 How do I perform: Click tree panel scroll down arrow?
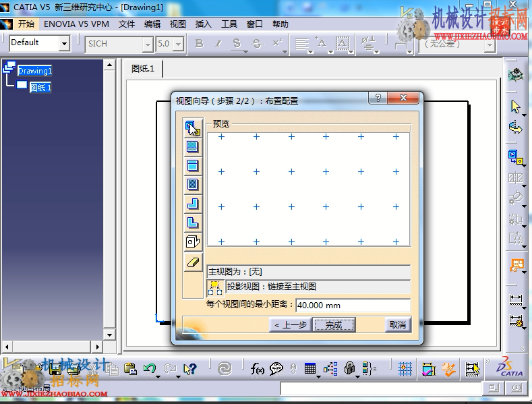click(109, 335)
